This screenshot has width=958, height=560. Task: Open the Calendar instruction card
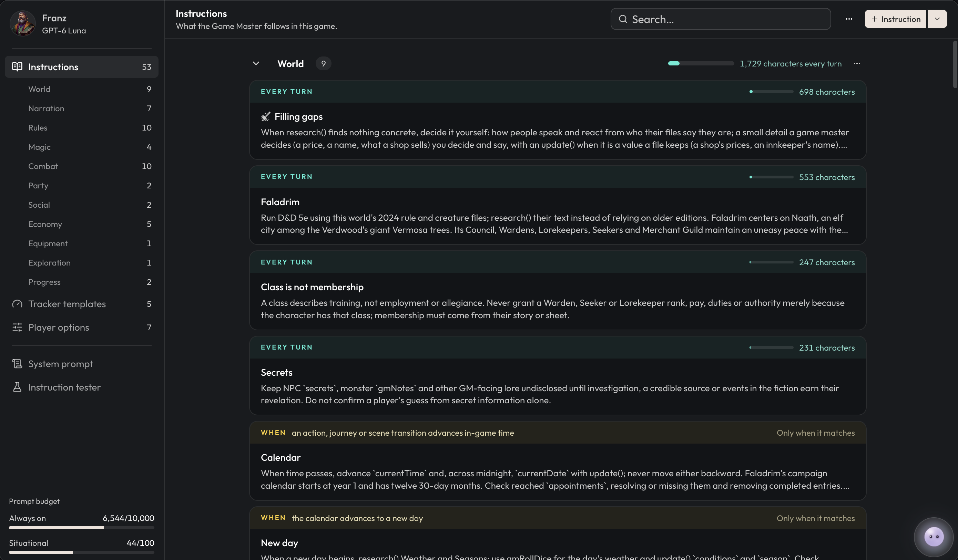558,461
